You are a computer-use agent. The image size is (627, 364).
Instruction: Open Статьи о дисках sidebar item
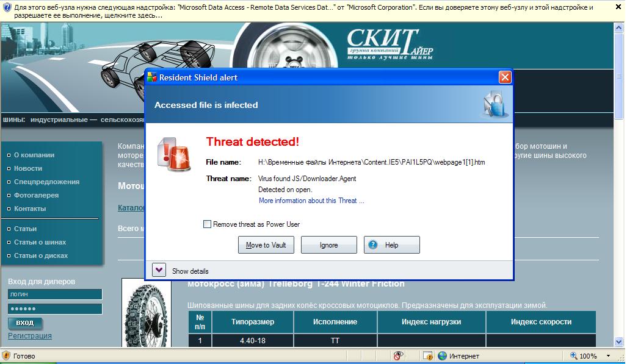[41, 255]
